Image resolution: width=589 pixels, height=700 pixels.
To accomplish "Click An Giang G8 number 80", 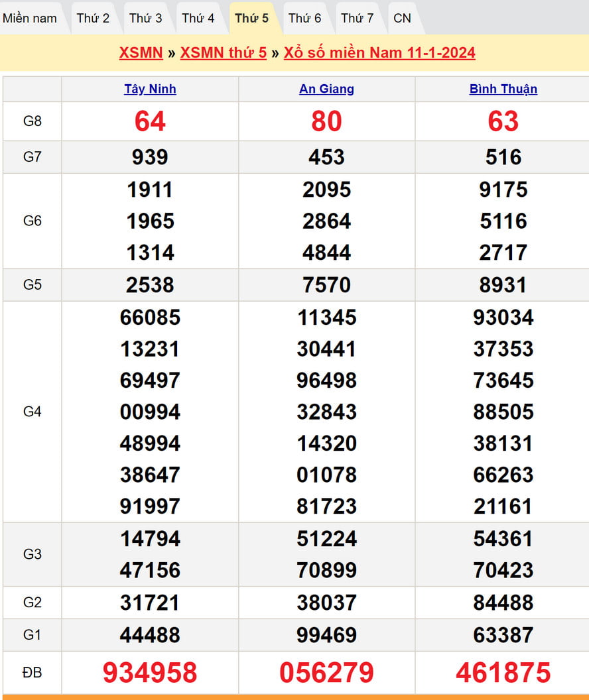I will pos(326,121).
